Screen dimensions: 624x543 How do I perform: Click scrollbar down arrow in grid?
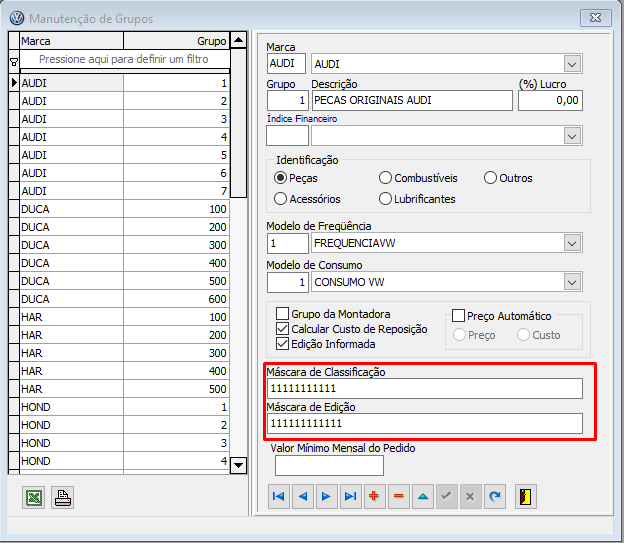(x=238, y=465)
